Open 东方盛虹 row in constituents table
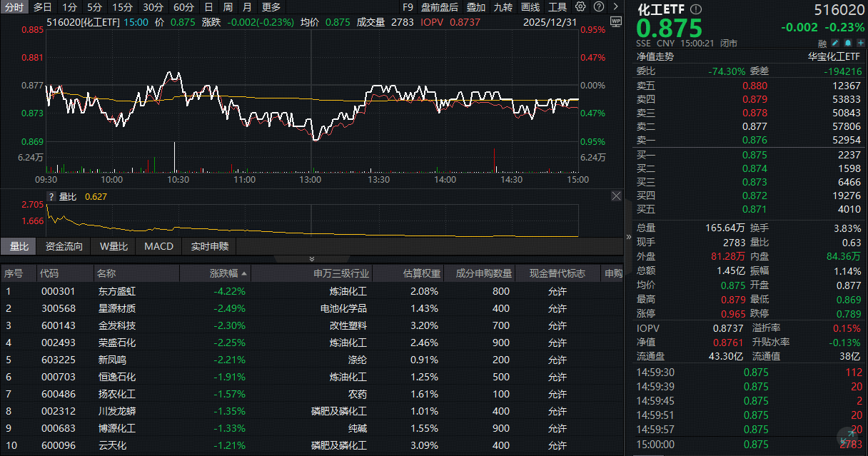The image size is (868, 456). [x=116, y=291]
